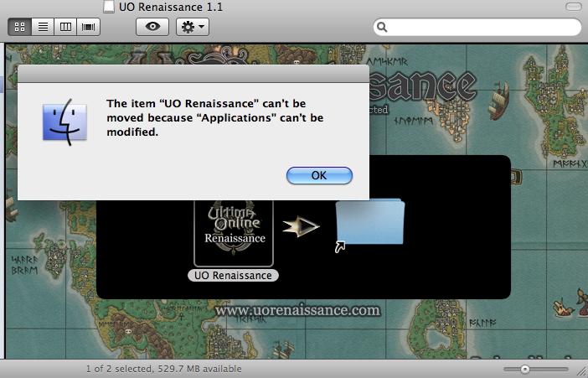Viewport: 588px width, 378px height.
Task: Click the UO Renaissance file label
Action: [x=233, y=276]
